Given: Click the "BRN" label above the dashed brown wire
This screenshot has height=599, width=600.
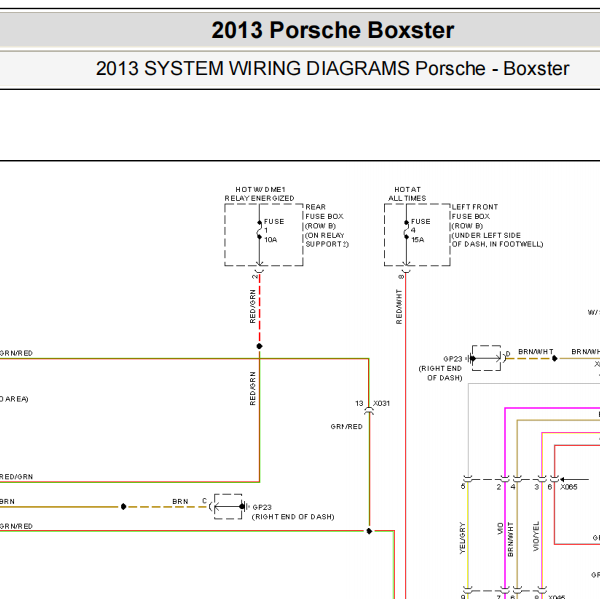Looking at the screenshot, I should point(180,501).
